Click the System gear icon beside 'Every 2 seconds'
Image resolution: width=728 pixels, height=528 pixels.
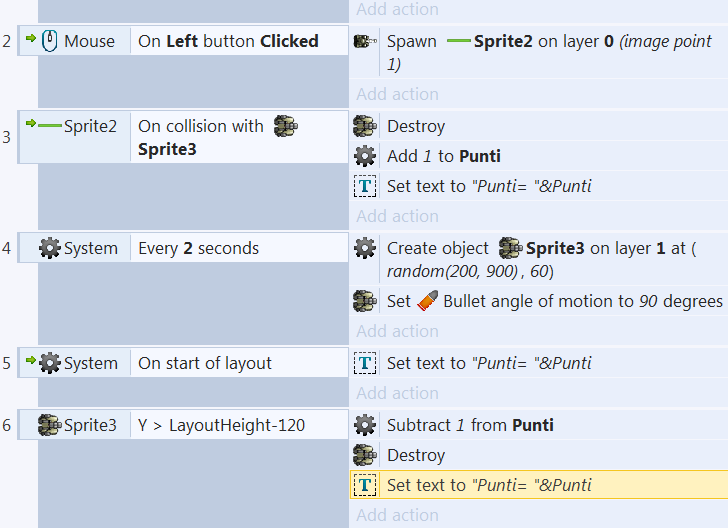[50, 248]
